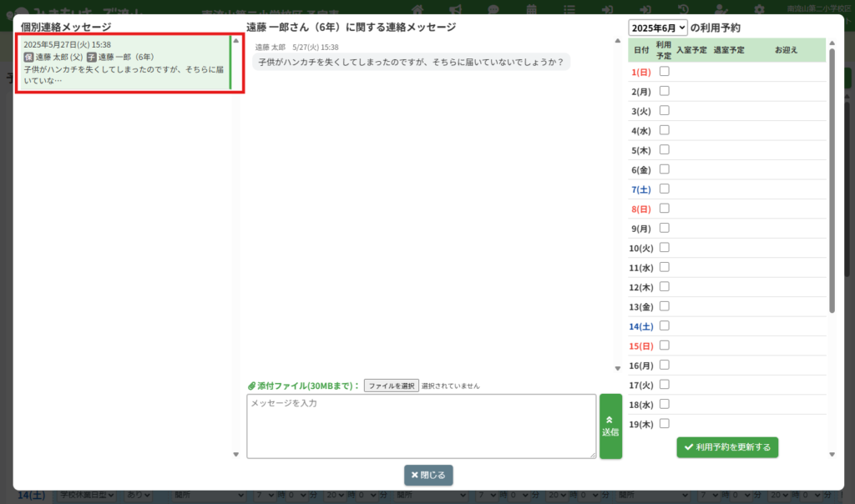The height and width of the screenshot is (504, 855).
Task: Enable the usage checkbox for 13(金)
Action: point(665,306)
